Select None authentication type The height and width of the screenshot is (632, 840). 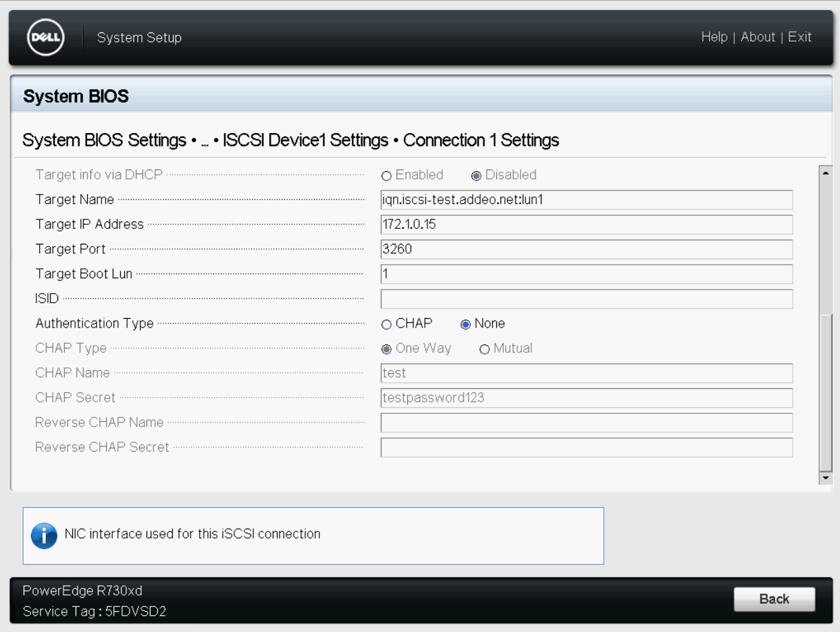coord(465,325)
